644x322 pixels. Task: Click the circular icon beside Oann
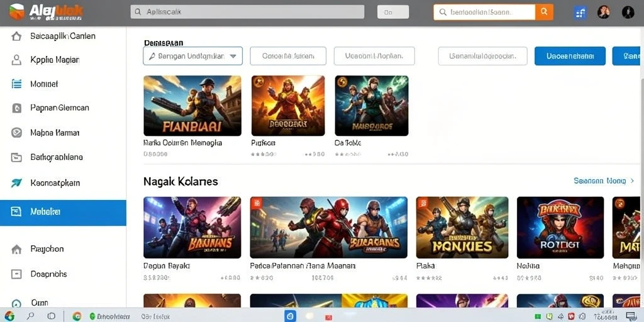click(16, 304)
